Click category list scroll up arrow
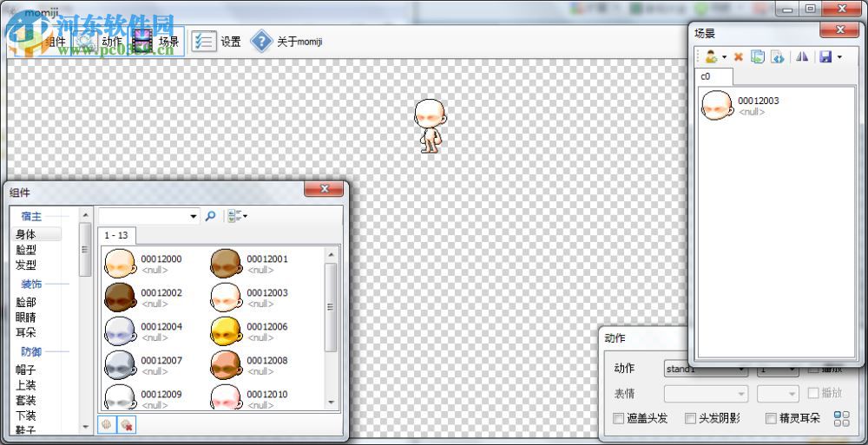The width and height of the screenshot is (868, 445). pos(85,215)
